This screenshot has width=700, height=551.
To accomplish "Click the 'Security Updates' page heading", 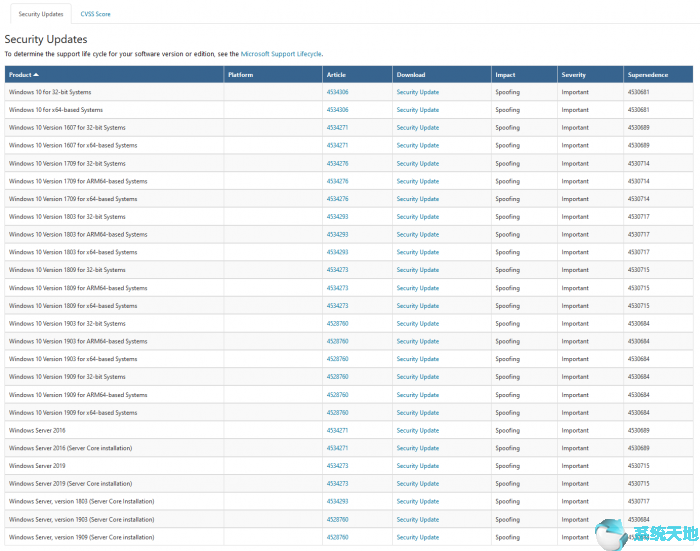I will (x=46, y=39).
